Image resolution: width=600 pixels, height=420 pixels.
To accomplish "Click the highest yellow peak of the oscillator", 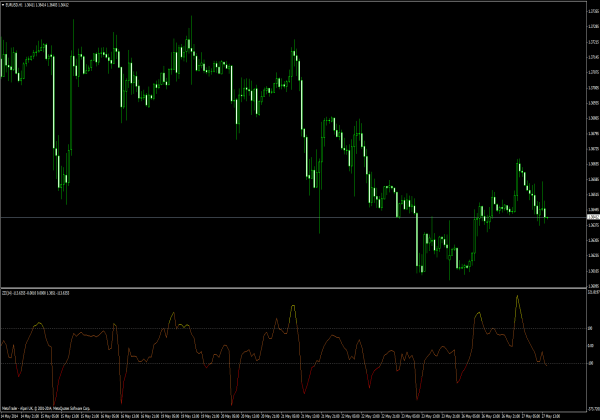I will 517,296.
